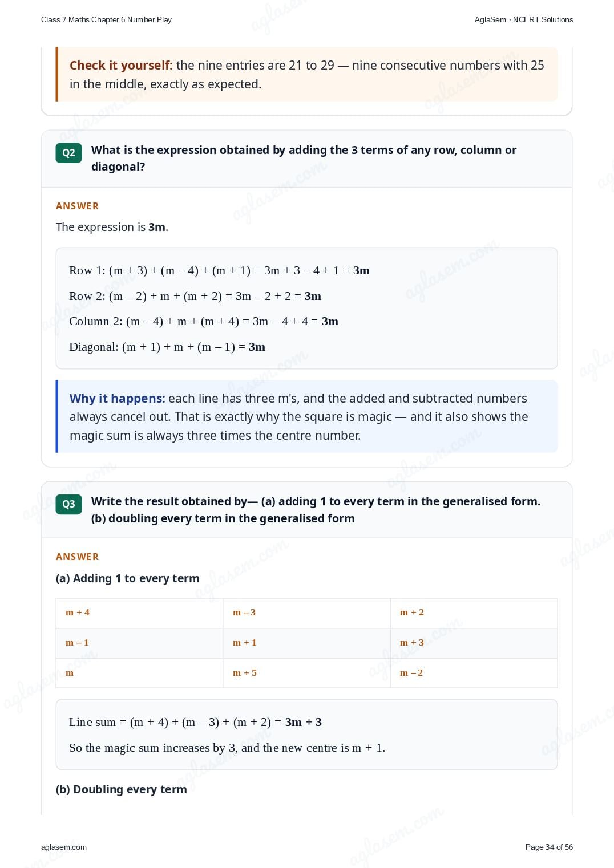Click the green Q3 question badge
Image resolution: width=614 pixels, height=868 pixels.
pyautogui.click(x=68, y=504)
